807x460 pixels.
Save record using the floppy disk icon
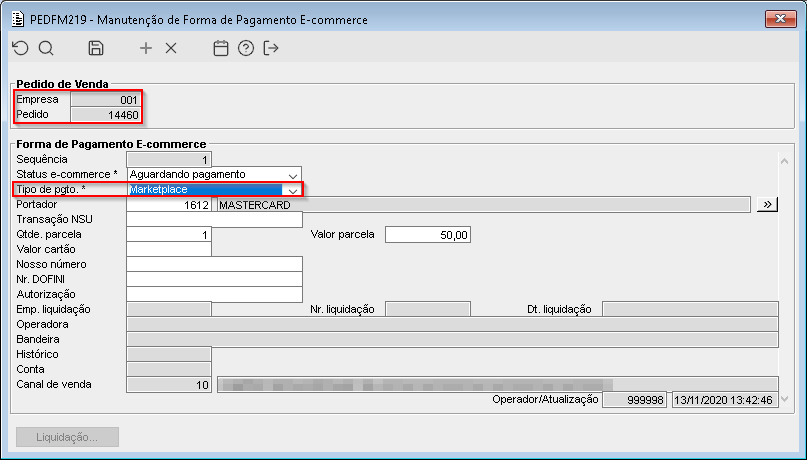96,48
